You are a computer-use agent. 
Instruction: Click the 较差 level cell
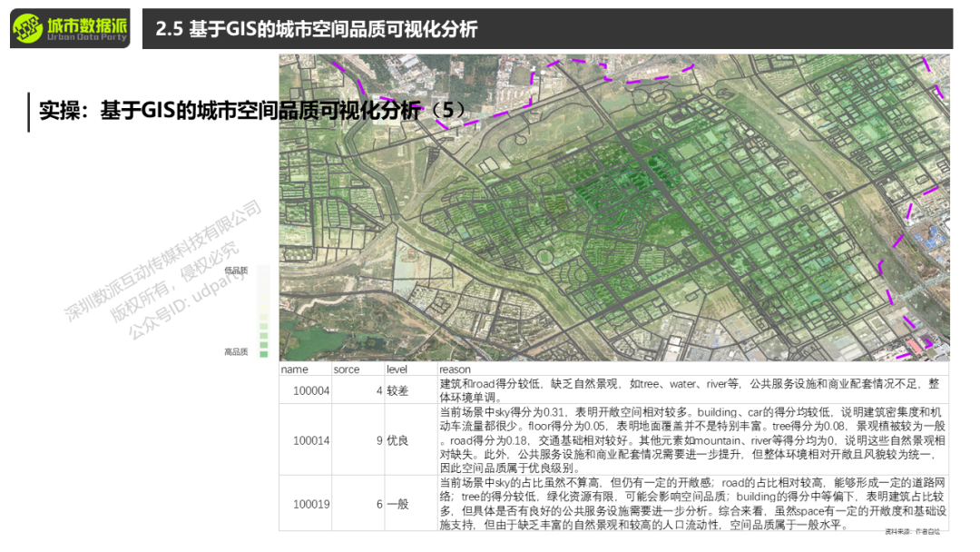point(398,391)
